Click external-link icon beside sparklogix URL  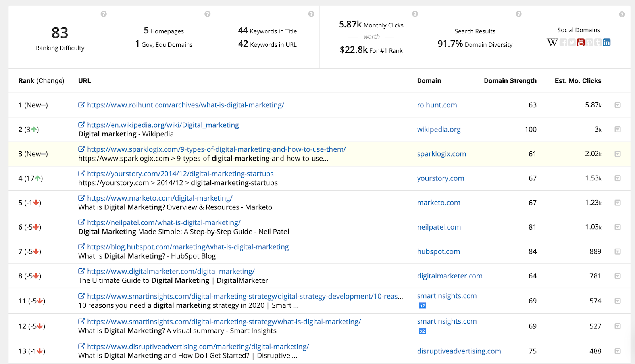(x=82, y=149)
